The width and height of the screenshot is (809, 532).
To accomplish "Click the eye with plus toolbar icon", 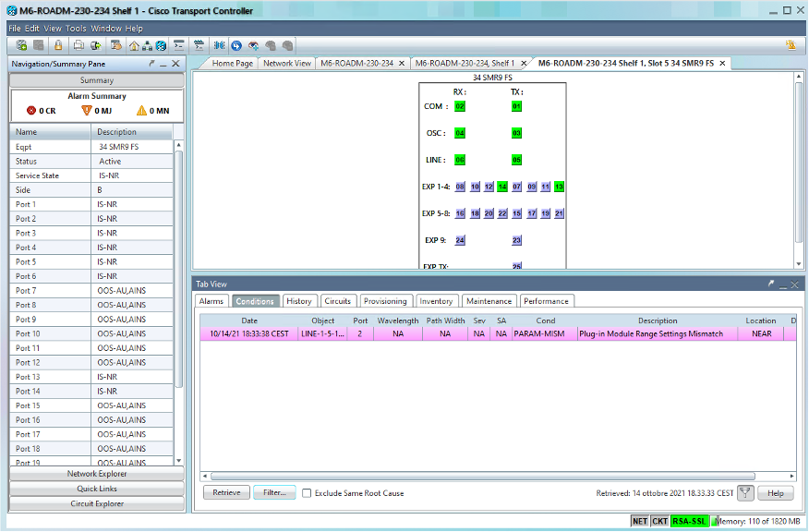I will click(253, 45).
